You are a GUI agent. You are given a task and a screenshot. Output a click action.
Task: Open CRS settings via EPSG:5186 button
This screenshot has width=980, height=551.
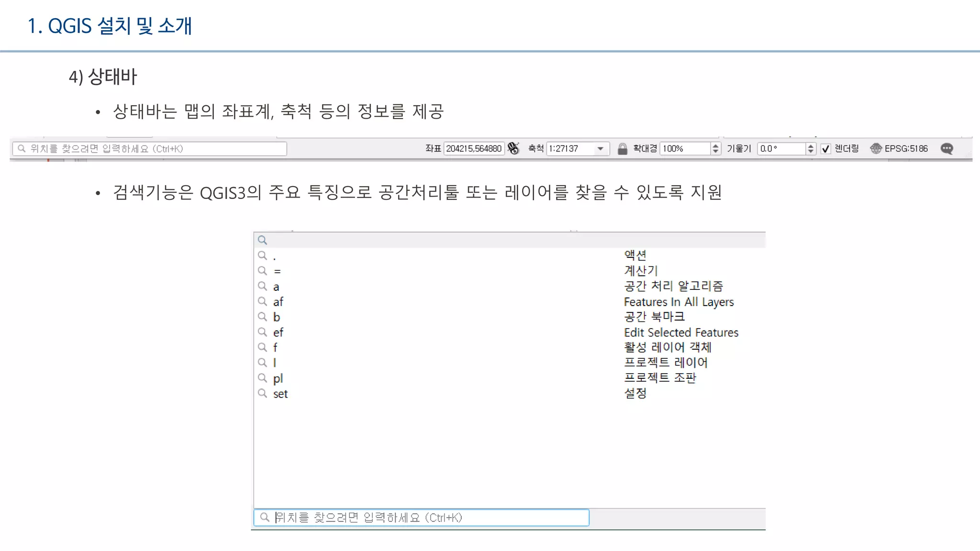coord(899,149)
